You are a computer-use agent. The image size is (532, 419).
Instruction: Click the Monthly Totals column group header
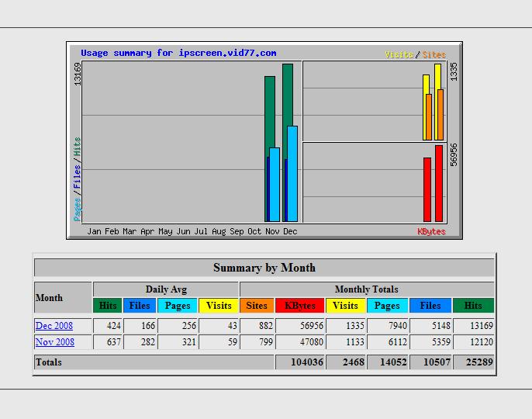coord(367,289)
